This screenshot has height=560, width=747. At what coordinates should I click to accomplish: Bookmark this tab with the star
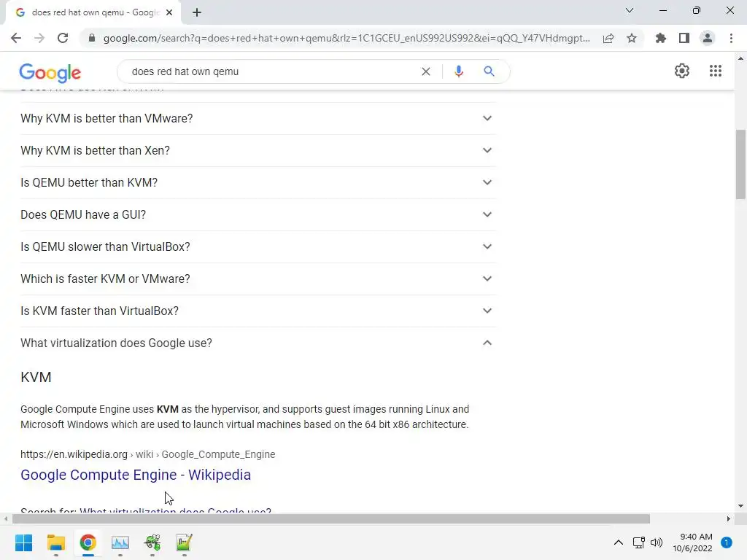tap(632, 38)
